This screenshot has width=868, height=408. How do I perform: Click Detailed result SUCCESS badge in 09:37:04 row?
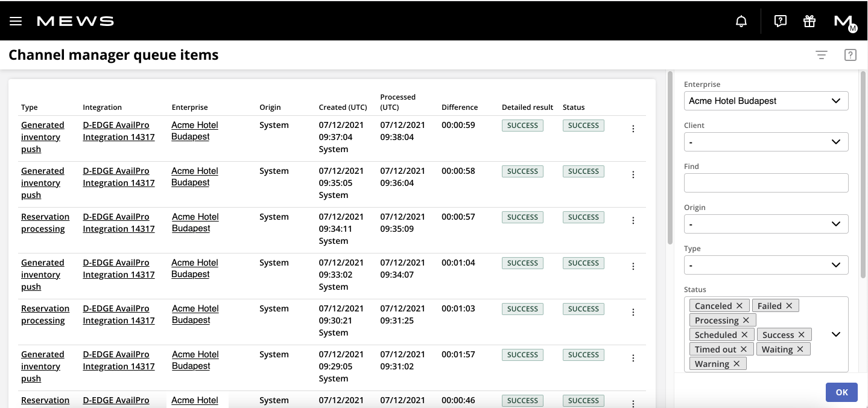pos(522,126)
